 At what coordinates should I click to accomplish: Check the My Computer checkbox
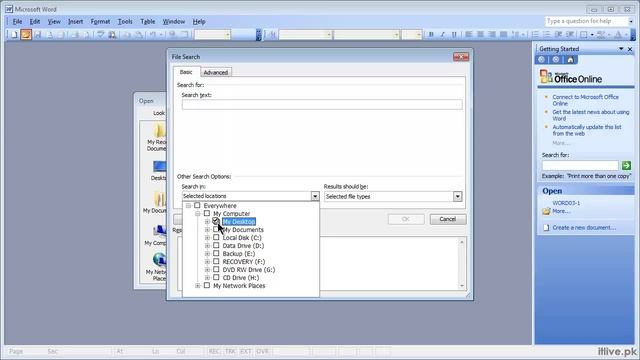point(207,213)
